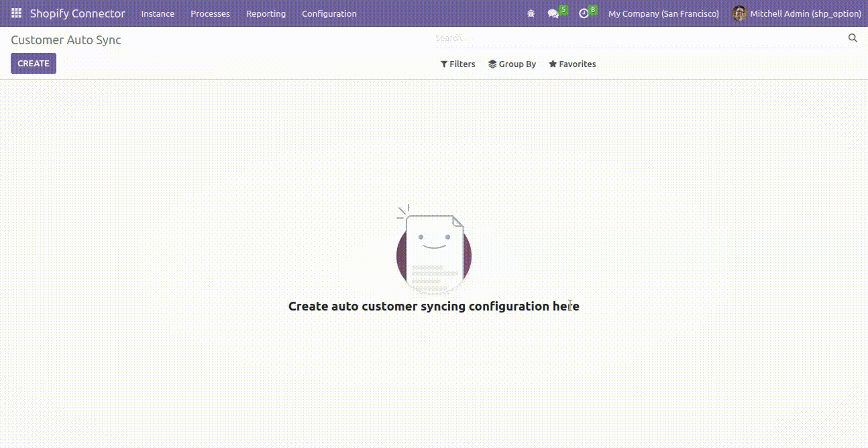Click Mitchell Admin's avatar picture

coord(739,13)
